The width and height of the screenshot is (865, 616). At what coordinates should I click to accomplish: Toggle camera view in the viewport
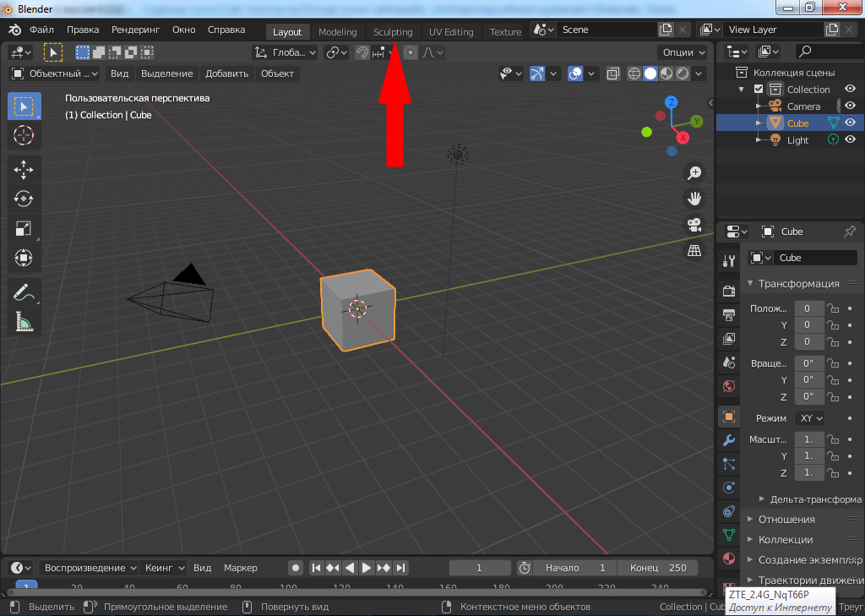(x=694, y=225)
